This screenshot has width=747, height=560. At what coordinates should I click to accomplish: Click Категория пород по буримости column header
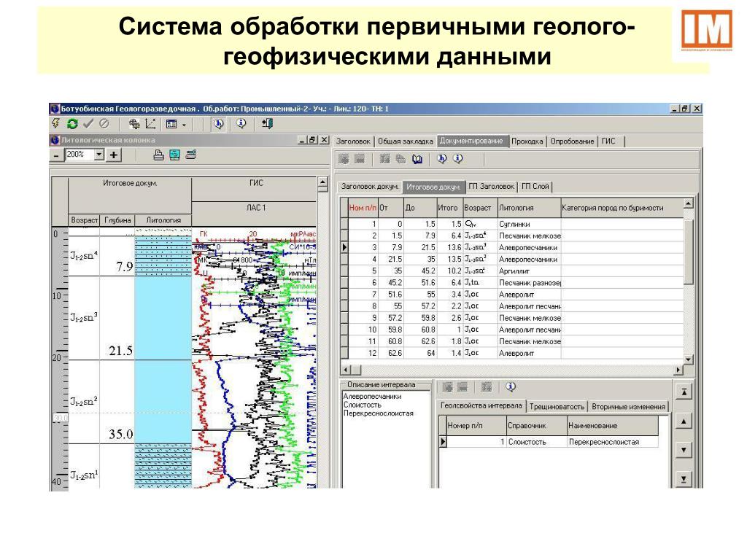[x=622, y=208]
